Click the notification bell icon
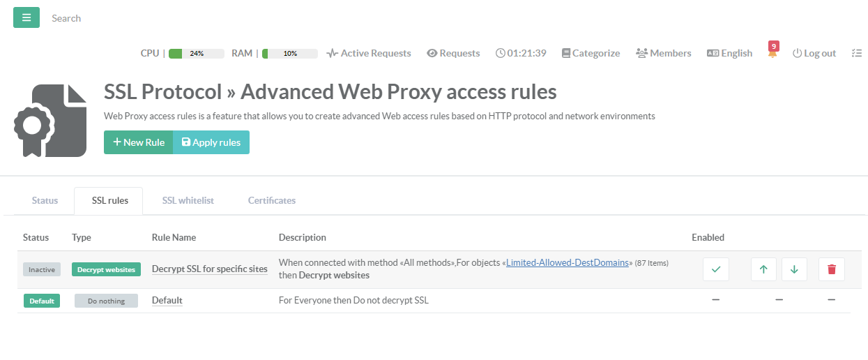 tap(772, 54)
